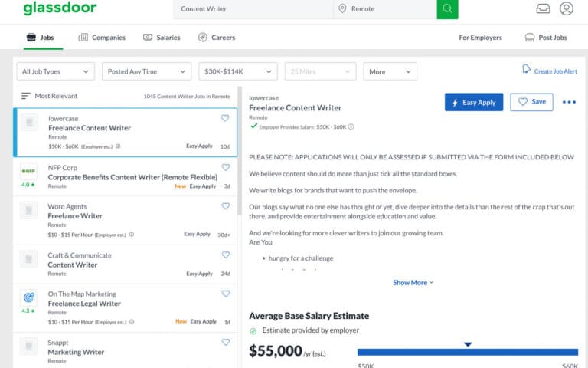This screenshot has height=368, width=588.
Task: Open the $30K-$114K salary filter
Action: [x=237, y=71]
